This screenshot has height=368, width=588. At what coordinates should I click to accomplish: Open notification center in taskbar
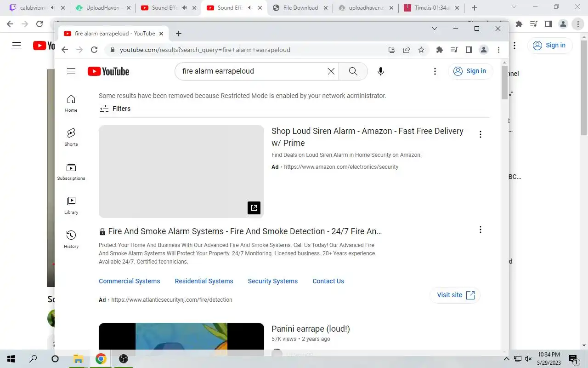pos(573,359)
